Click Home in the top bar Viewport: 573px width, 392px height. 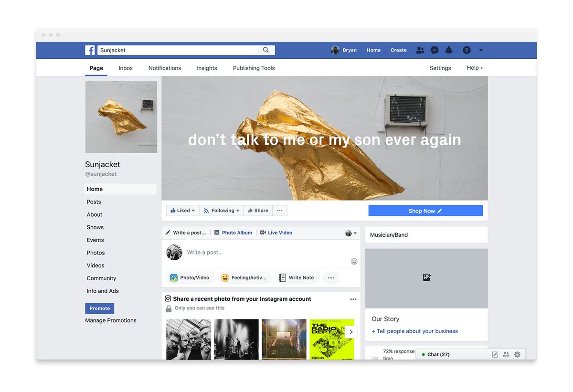click(x=373, y=50)
